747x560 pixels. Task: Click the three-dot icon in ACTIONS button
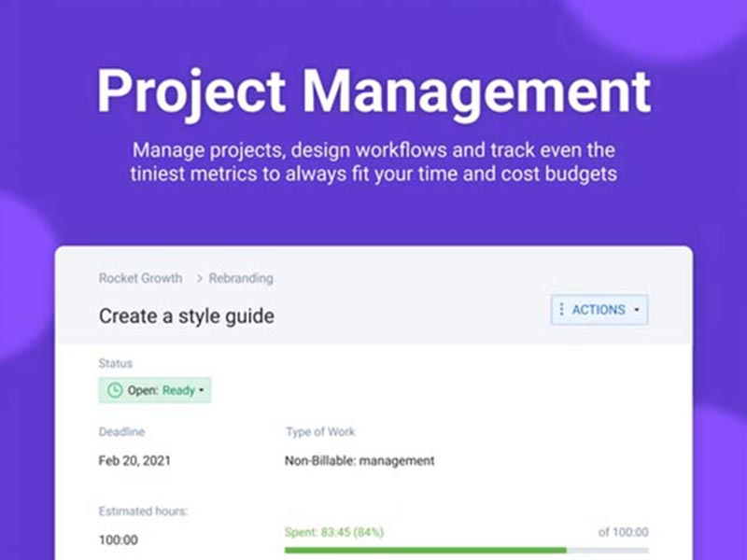coord(562,310)
